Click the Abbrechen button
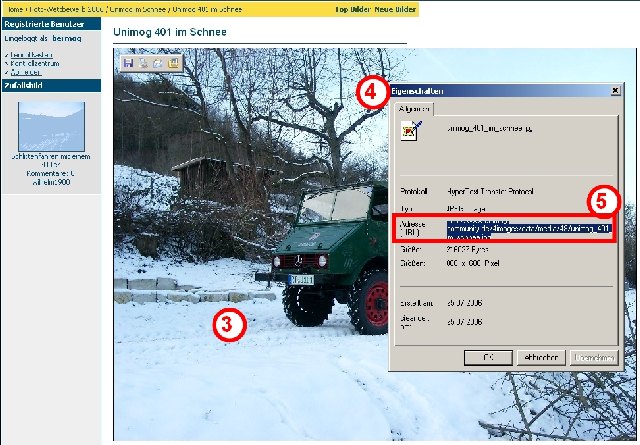This screenshot has width=640, height=445. 541,358
